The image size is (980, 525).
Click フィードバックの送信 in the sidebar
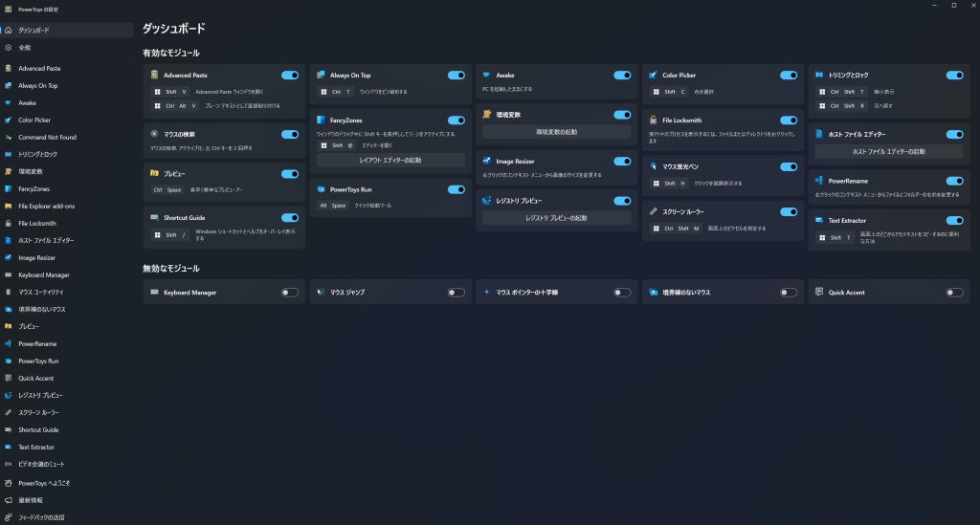pos(67,517)
